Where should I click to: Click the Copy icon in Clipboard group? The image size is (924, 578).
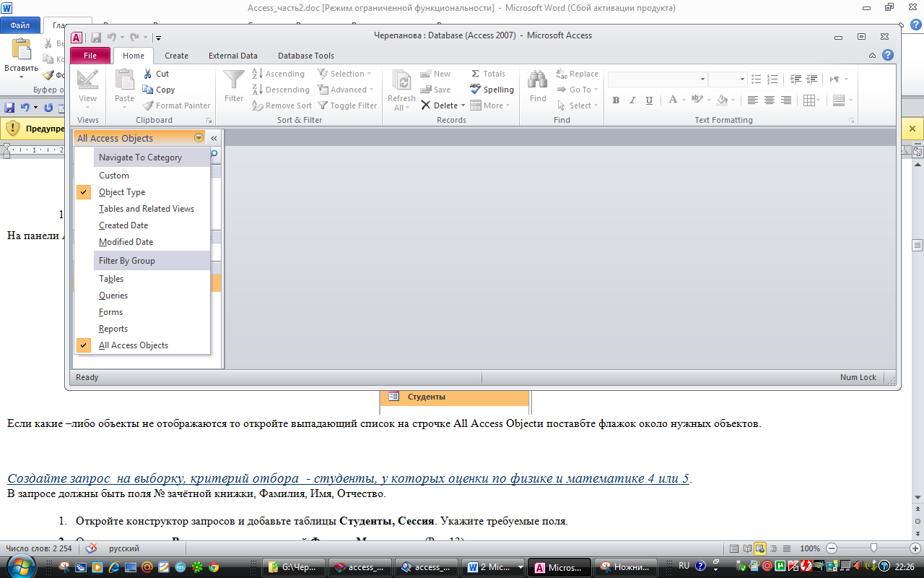tap(148, 90)
